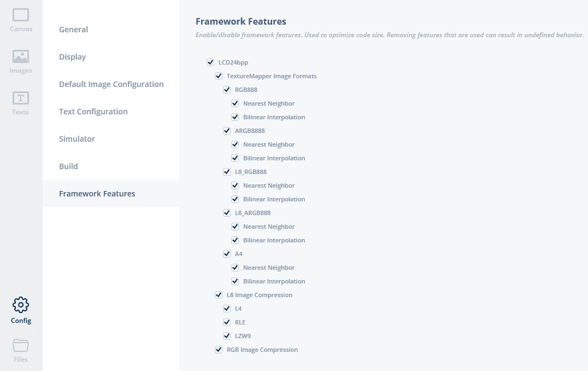
Task: Open the Images section icon
Action: click(x=21, y=57)
